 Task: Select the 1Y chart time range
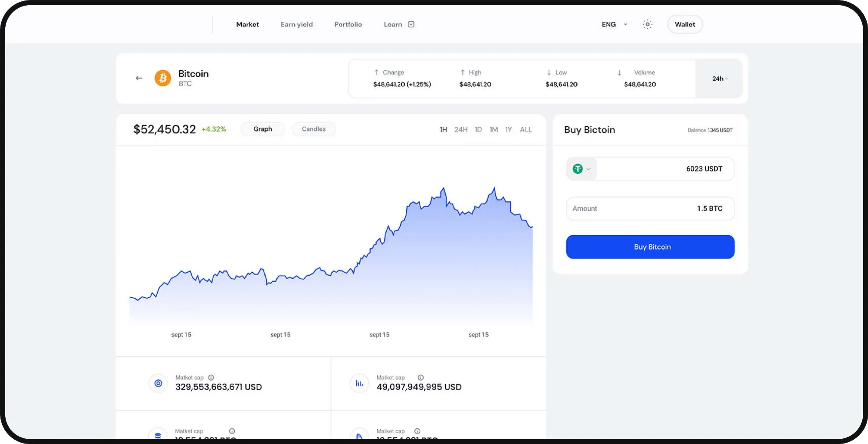pos(508,129)
